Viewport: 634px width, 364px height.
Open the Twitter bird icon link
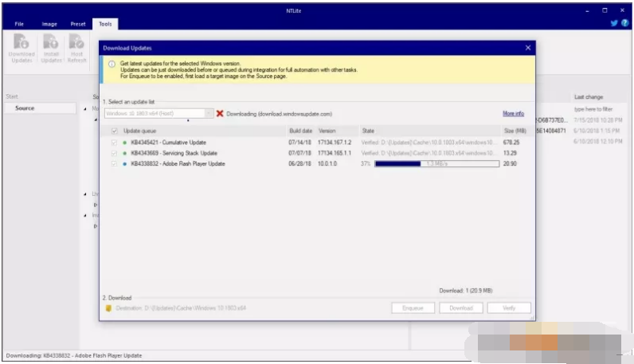click(614, 23)
